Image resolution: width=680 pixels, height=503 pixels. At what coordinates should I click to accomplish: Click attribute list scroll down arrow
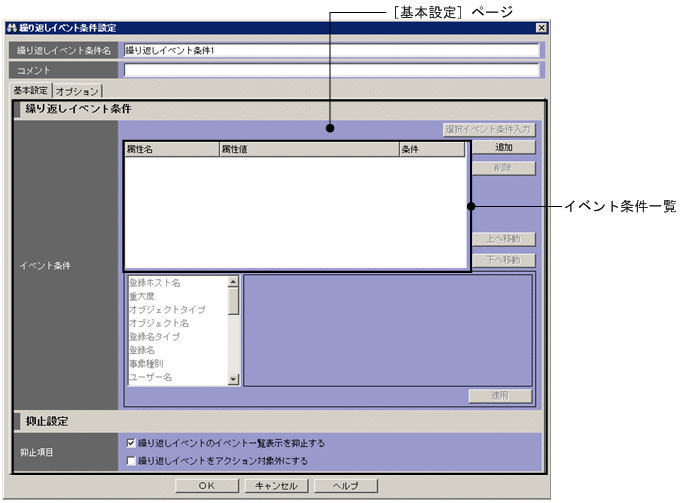point(233,379)
